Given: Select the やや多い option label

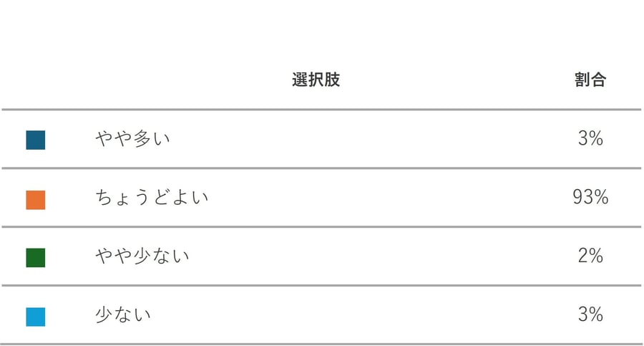Looking at the screenshot, I should coord(132,139).
